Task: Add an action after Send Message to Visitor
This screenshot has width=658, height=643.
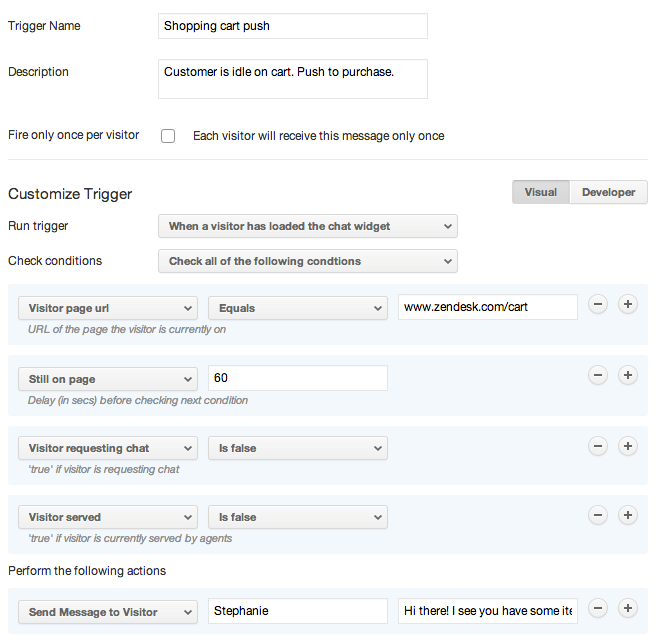Action: coord(628,608)
